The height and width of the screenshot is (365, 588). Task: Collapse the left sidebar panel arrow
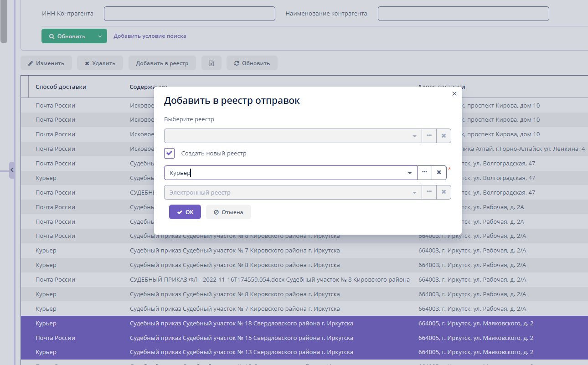coord(12,170)
